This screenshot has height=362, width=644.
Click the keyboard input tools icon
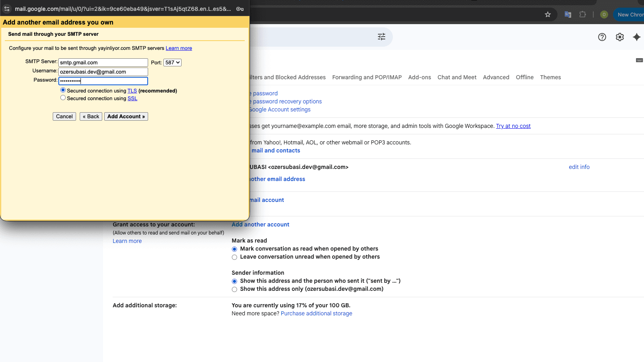tap(639, 60)
